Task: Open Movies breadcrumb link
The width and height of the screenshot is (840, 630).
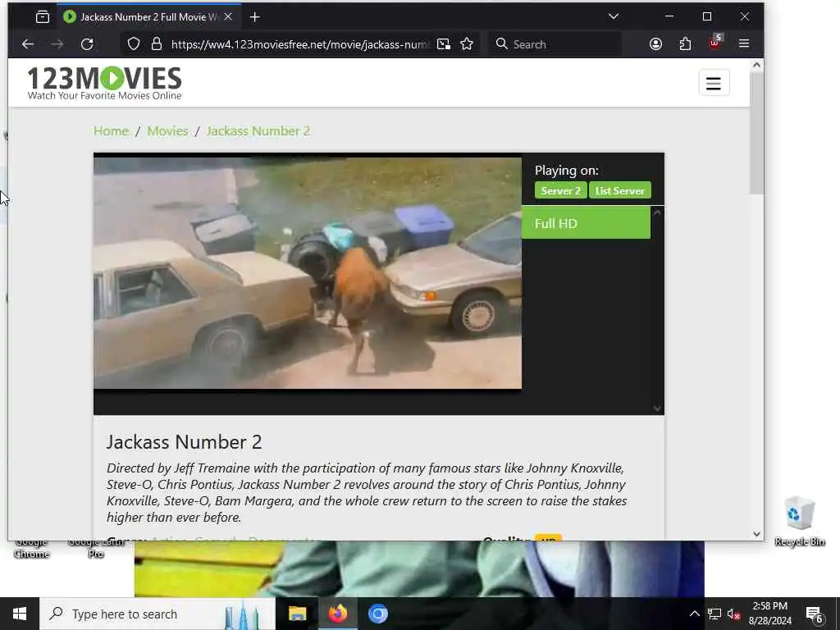Action: pos(167,131)
